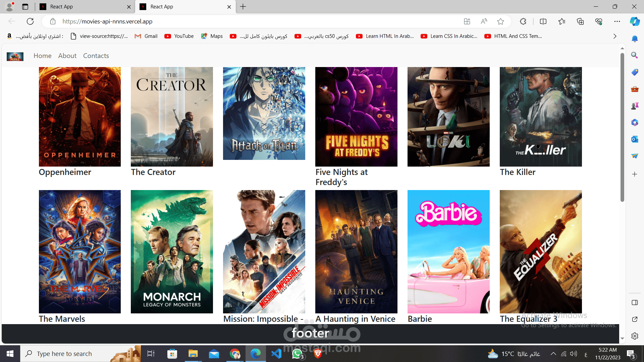This screenshot has height=362, width=644.
Task: Refresh the current browser page
Action: click(x=30, y=21)
